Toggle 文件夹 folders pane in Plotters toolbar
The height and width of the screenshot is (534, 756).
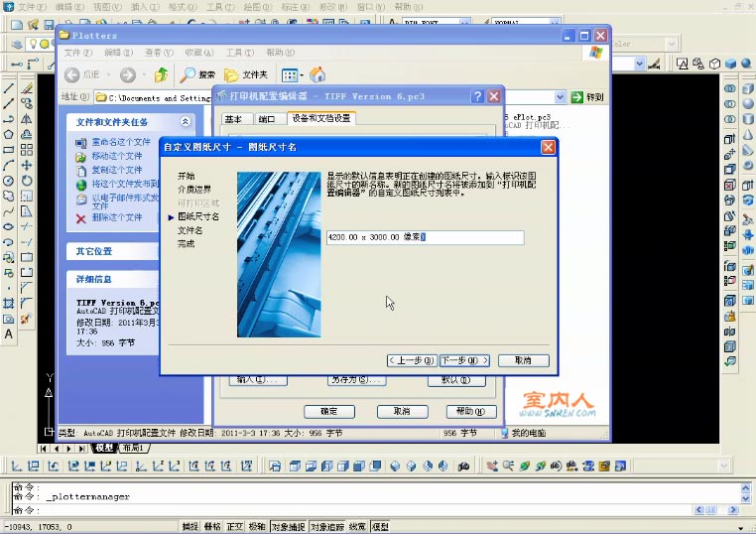point(246,74)
